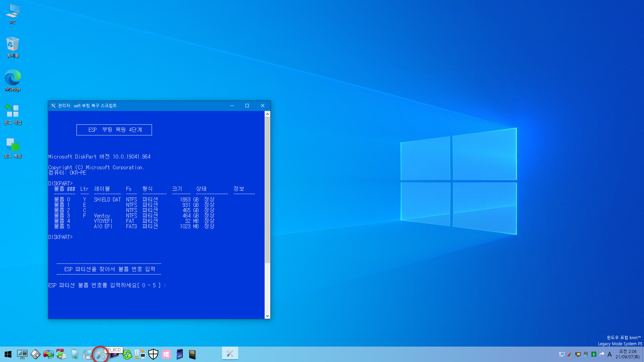Open the PC desktop icon

tap(13, 14)
